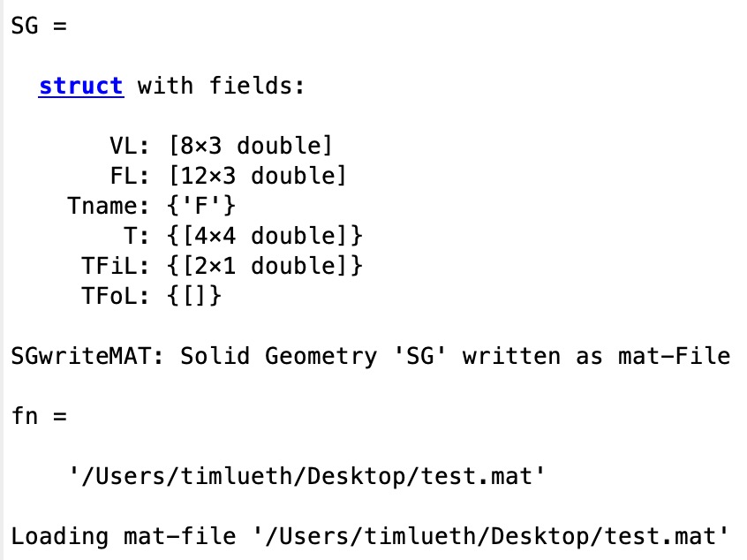The height and width of the screenshot is (560, 747).
Task: Click the 'SG =' variable output line
Action: [x=39, y=26]
